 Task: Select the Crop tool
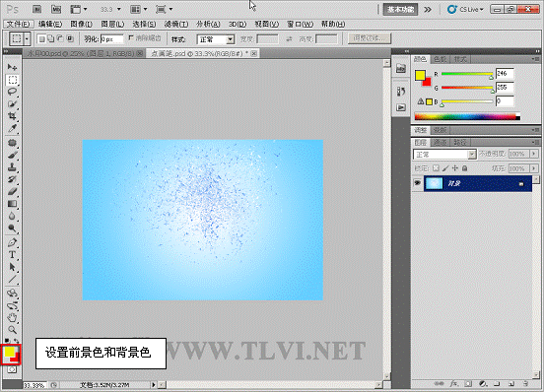(12, 116)
